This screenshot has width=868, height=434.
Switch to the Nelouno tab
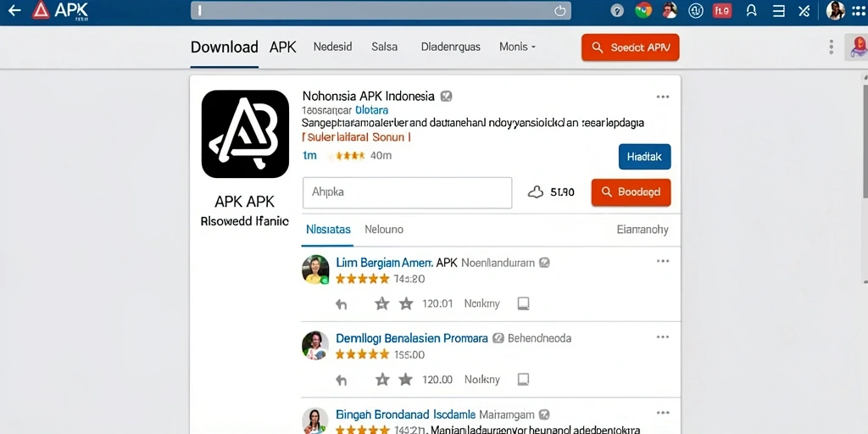coord(384,229)
